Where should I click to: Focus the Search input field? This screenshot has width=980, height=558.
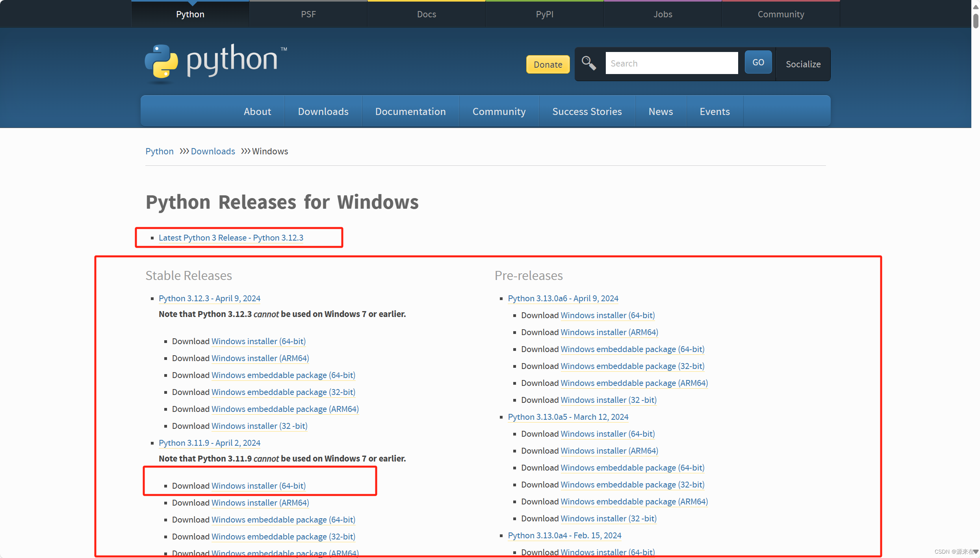click(671, 63)
